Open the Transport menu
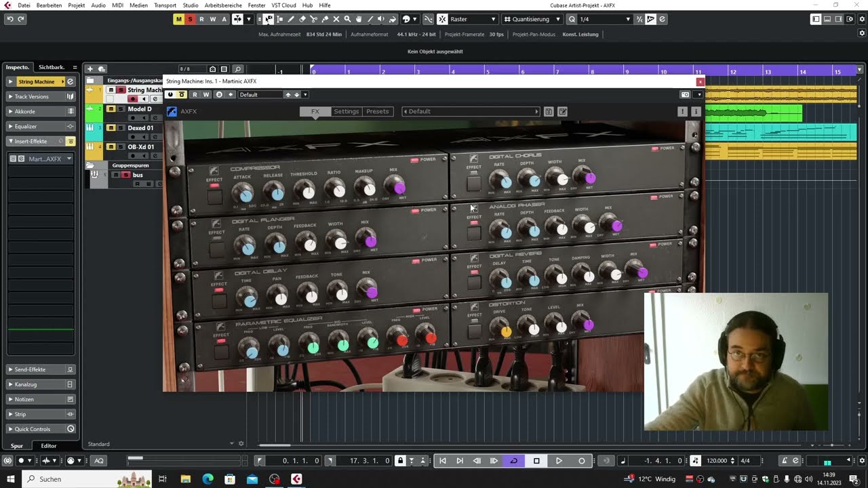The image size is (868, 488). (x=165, y=5)
